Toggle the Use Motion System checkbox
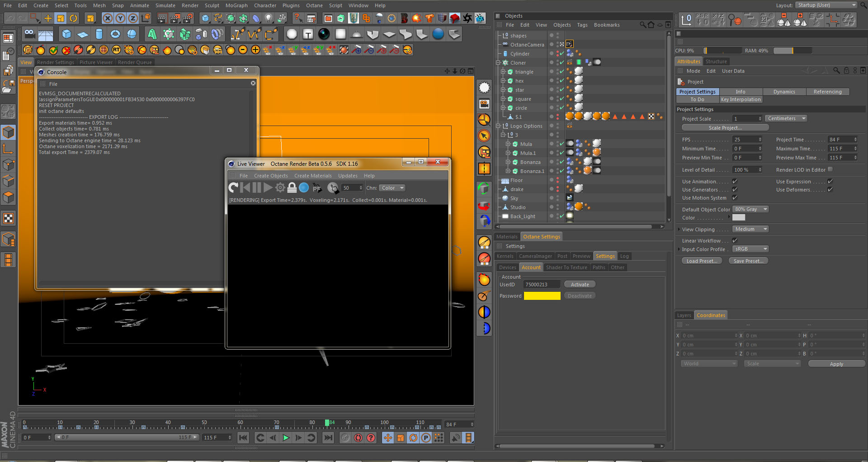 [x=735, y=198]
